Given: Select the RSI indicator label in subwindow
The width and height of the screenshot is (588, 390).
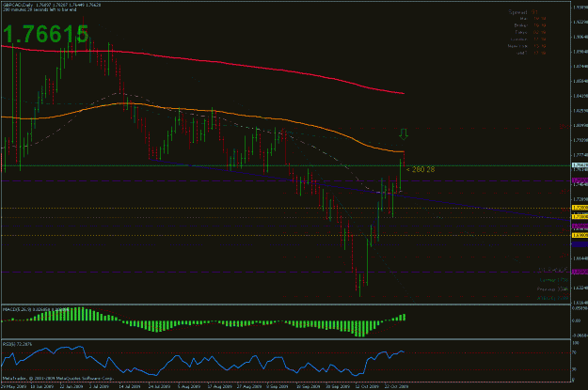Looking at the screenshot, I should click(x=18, y=344).
